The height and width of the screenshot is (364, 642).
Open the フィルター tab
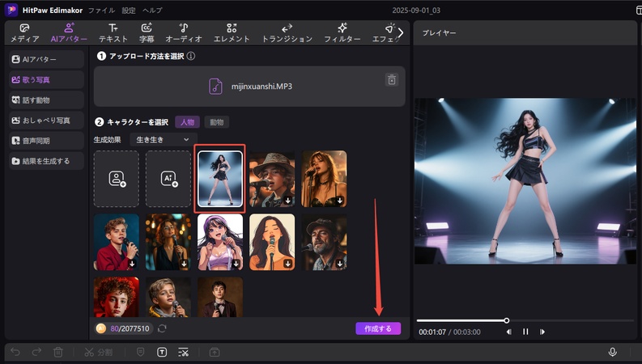click(x=342, y=33)
